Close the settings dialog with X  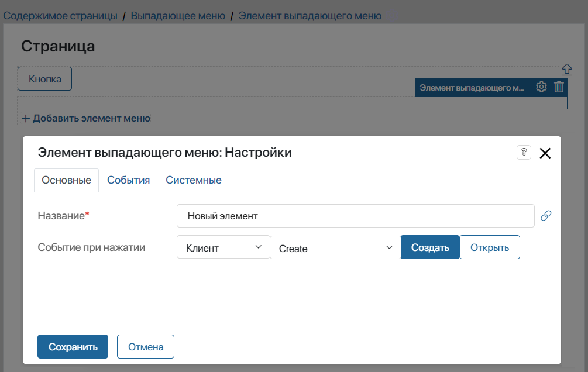click(x=545, y=153)
